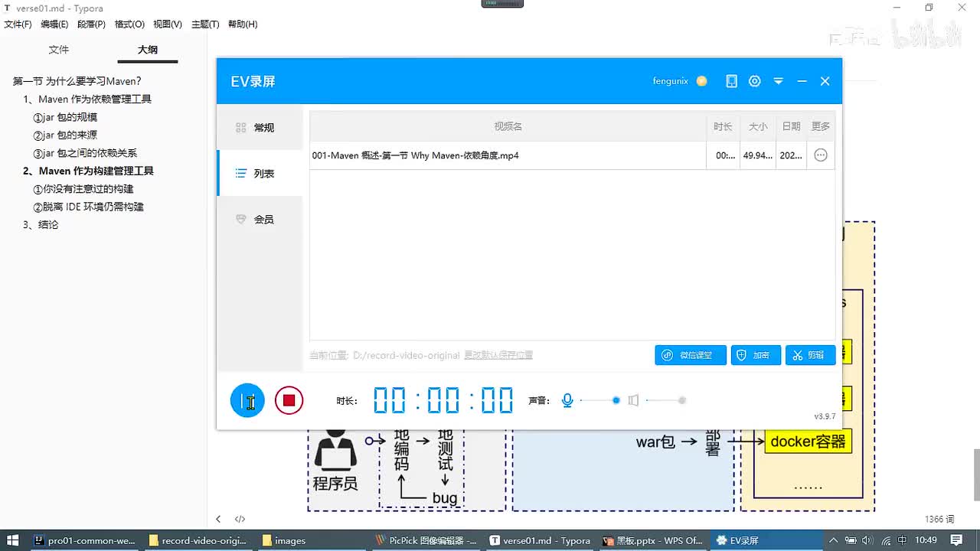The image size is (980, 551).
Task: Switch to pro01-common-we... IntelliJ taskbar item
Action: [x=85, y=540]
